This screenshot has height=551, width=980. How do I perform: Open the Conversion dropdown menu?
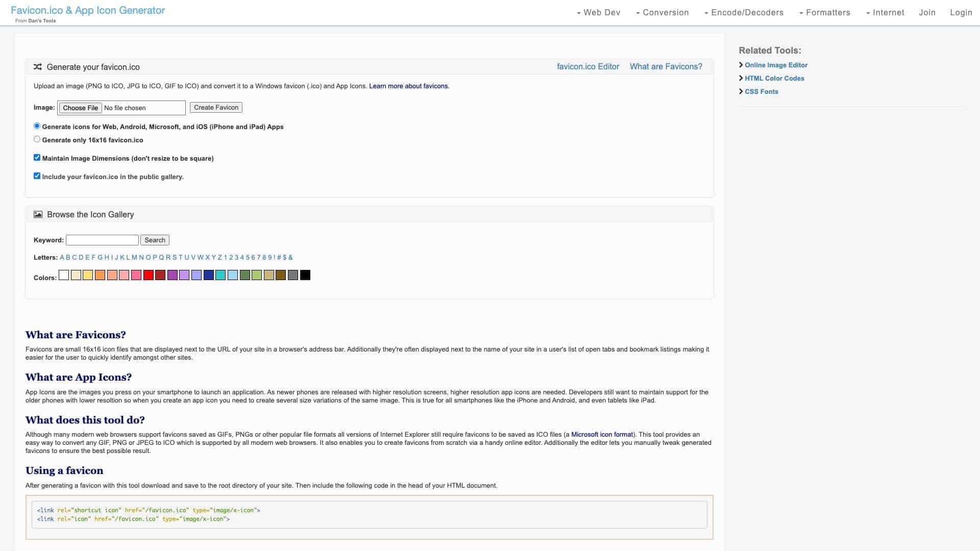tap(662, 13)
